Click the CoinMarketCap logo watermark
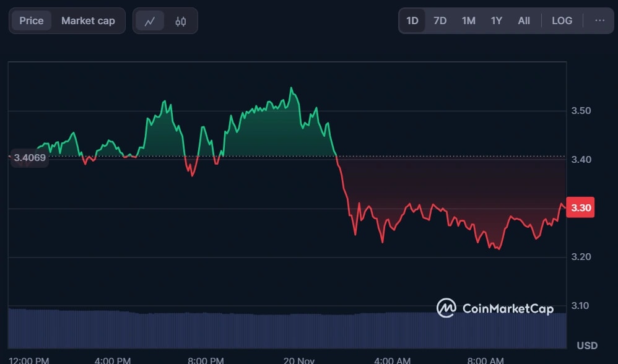This screenshot has width=618, height=364. pos(495,308)
